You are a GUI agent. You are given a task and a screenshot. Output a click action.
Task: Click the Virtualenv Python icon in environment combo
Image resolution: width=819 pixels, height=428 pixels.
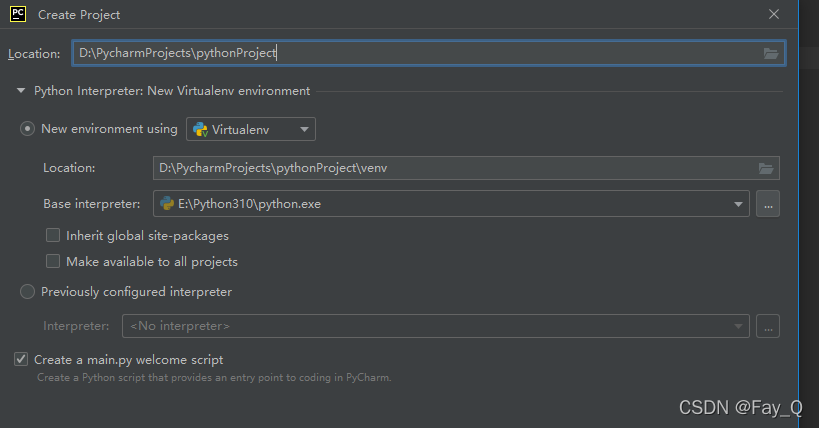pos(200,130)
